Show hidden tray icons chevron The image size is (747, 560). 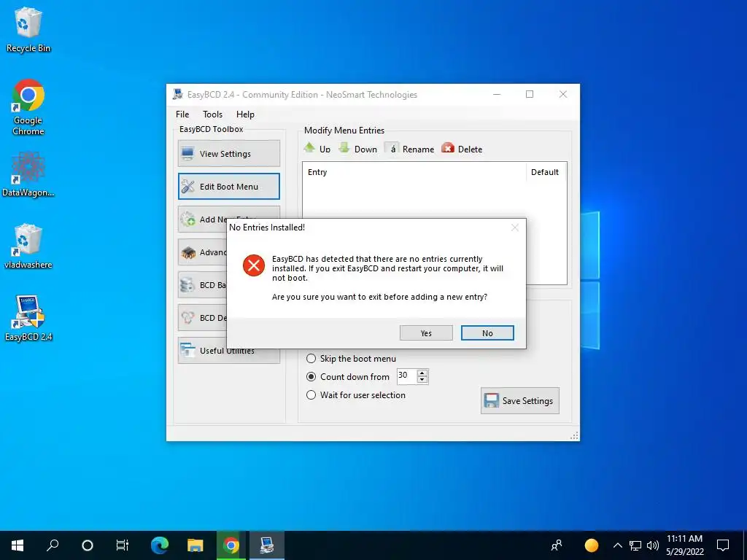[x=617, y=545]
